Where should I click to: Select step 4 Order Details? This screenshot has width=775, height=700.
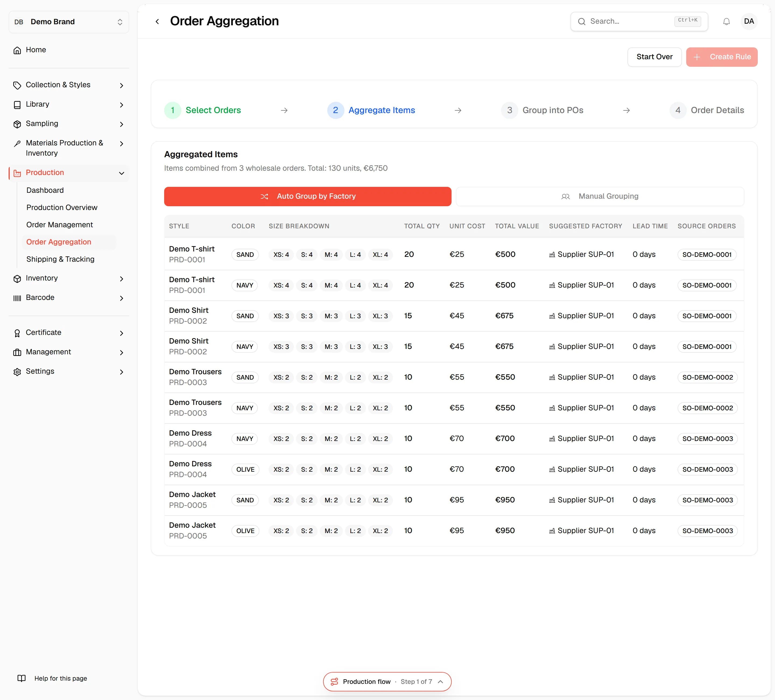pyautogui.click(x=707, y=110)
